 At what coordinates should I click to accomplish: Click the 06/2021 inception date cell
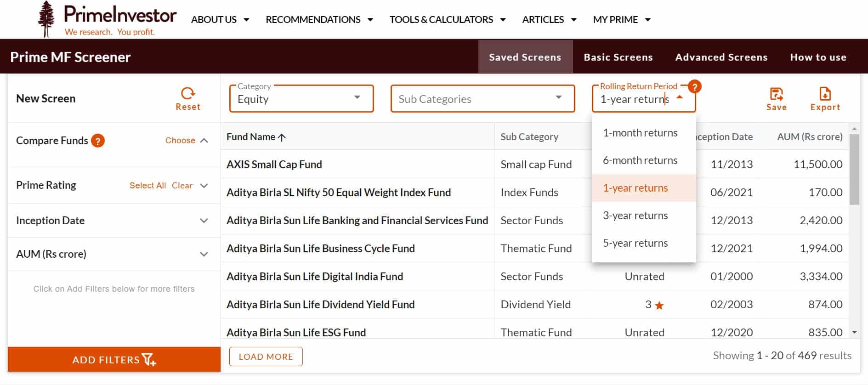[732, 192]
